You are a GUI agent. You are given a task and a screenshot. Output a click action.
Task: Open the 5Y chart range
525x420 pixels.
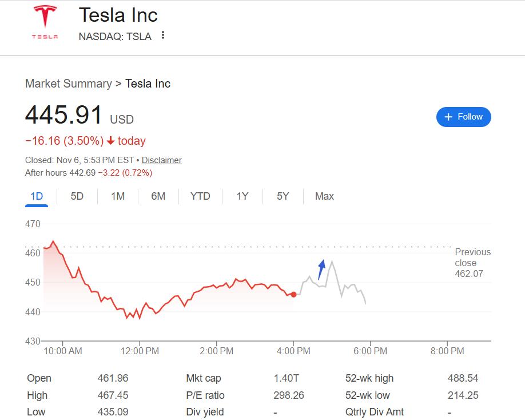283,196
